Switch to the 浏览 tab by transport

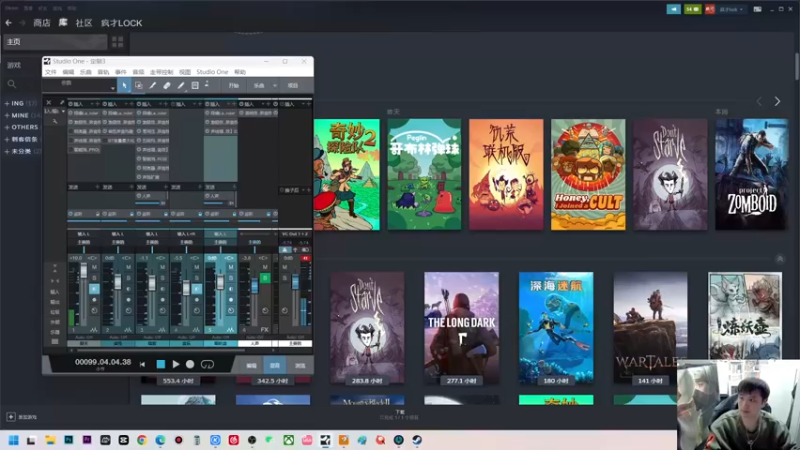pyautogui.click(x=299, y=365)
